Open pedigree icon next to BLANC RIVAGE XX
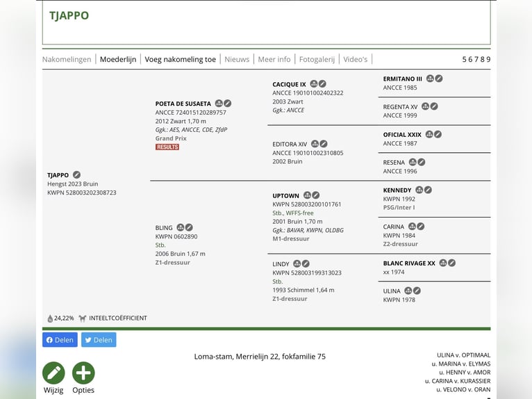The width and height of the screenshot is (532, 399). 443,263
